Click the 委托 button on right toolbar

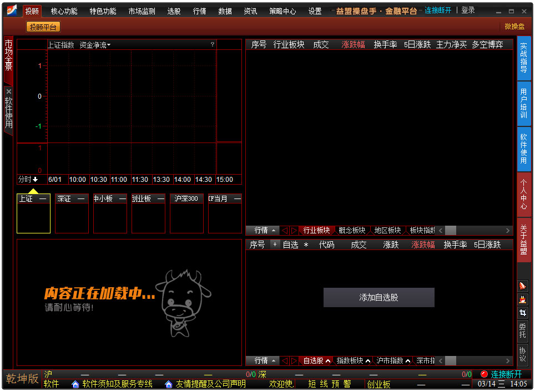click(522, 330)
